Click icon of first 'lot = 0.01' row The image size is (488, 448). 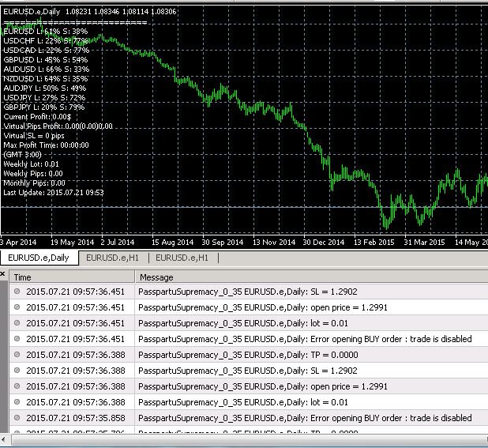(17, 323)
